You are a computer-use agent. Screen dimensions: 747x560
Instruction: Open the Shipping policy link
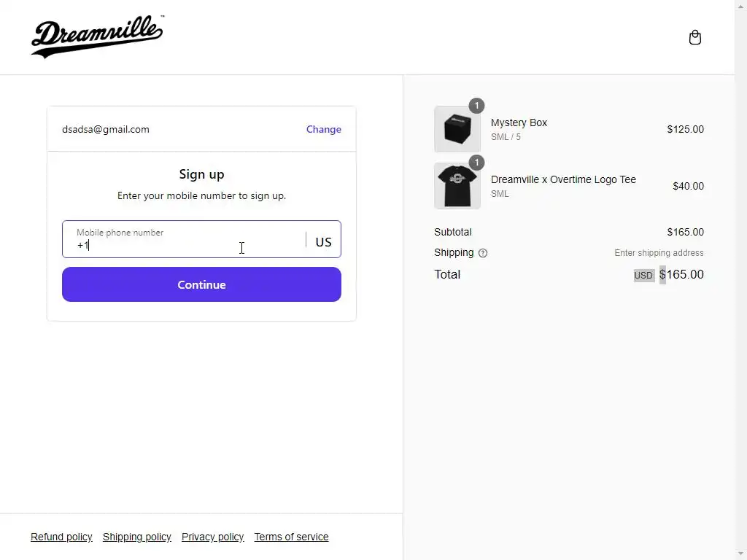[137, 537]
